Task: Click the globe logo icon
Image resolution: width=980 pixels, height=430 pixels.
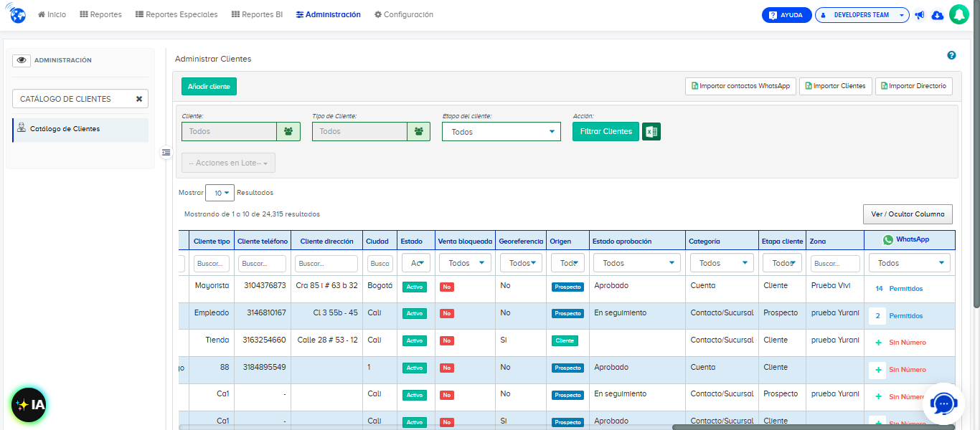Action: [x=17, y=14]
